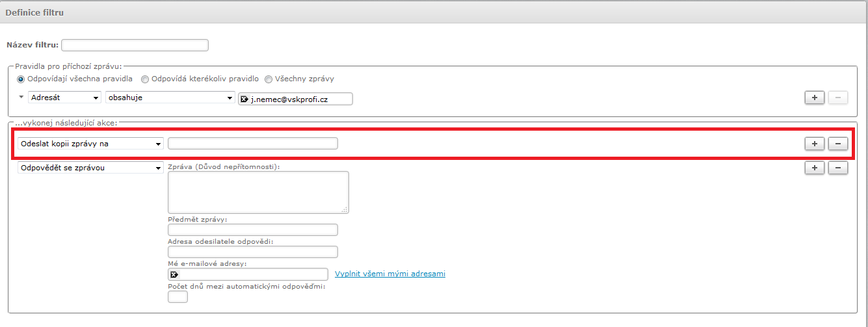The height and width of the screenshot is (327, 868).
Task: Select the 'Všechny zprávy' radio button
Action: [269, 79]
